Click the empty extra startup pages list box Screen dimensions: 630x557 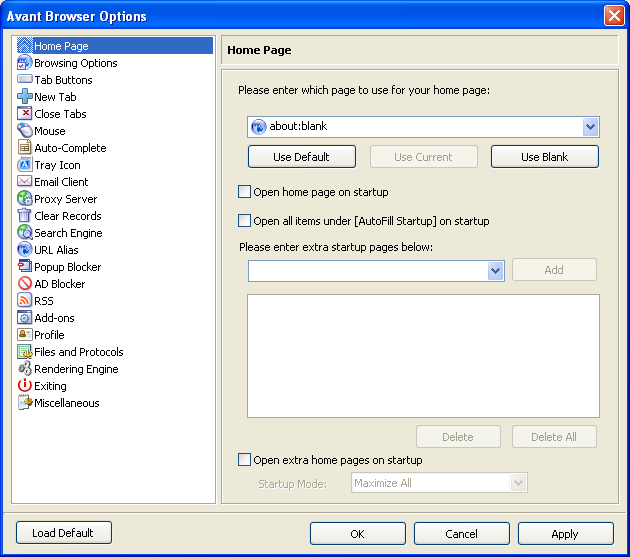(423, 356)
